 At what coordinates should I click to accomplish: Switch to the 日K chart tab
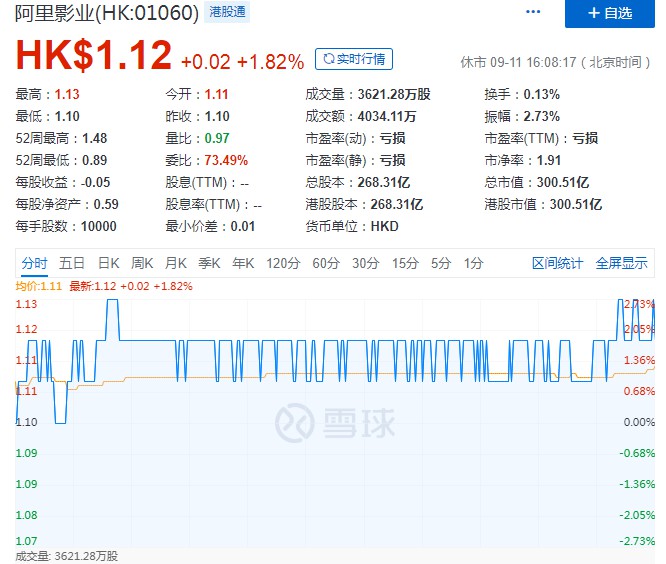click(109, 263)
